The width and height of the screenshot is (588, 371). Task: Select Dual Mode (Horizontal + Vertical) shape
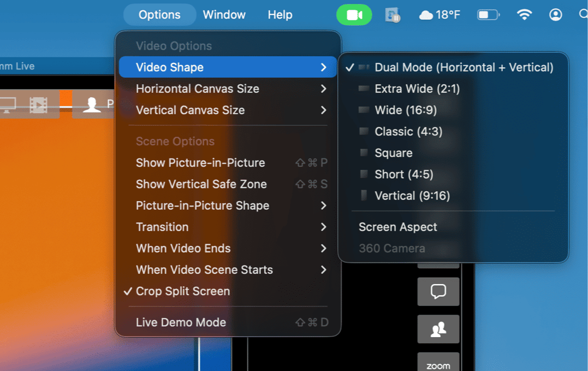(x=464, y=67)
